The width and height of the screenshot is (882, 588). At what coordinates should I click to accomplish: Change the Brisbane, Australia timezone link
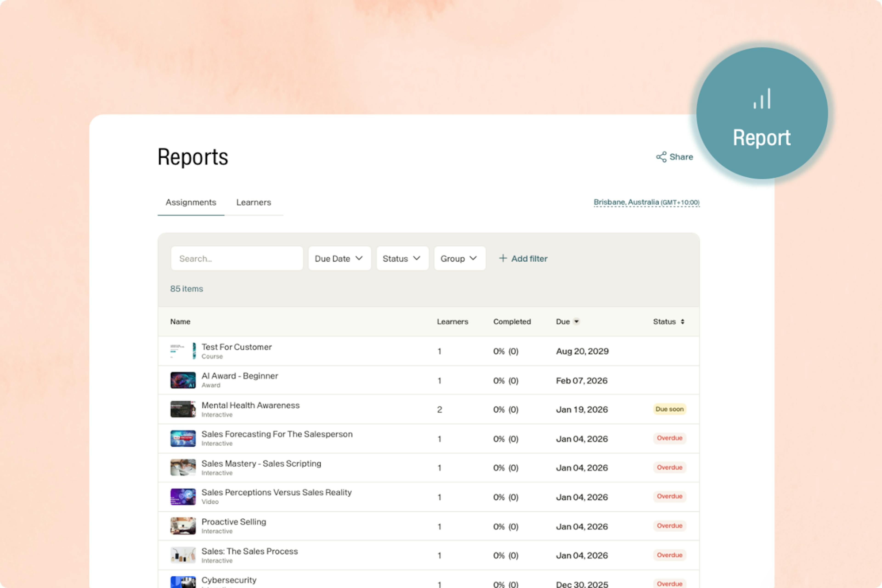pyautogui.click(x=646, y=203)
